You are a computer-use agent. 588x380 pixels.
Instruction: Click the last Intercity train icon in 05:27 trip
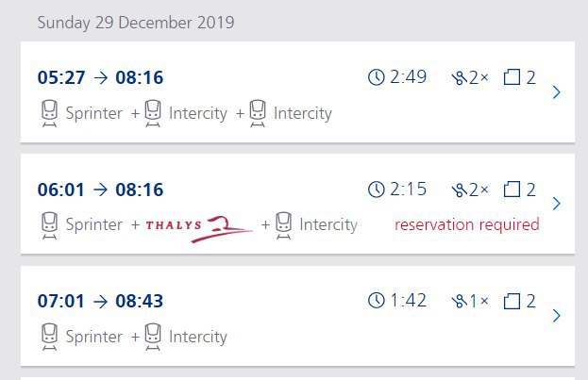coord(258,113)
